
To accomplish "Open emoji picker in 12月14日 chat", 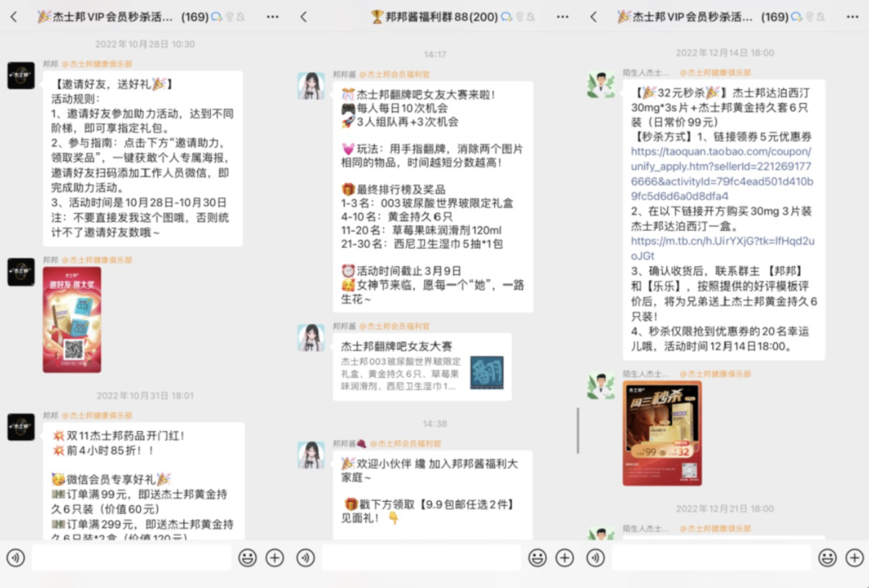I will point(827,557).
